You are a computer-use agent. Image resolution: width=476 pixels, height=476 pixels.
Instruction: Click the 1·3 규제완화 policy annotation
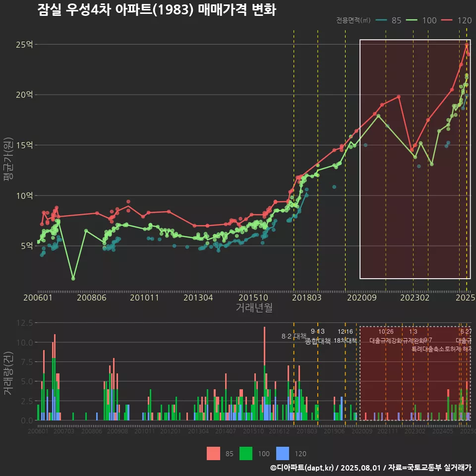413,336
